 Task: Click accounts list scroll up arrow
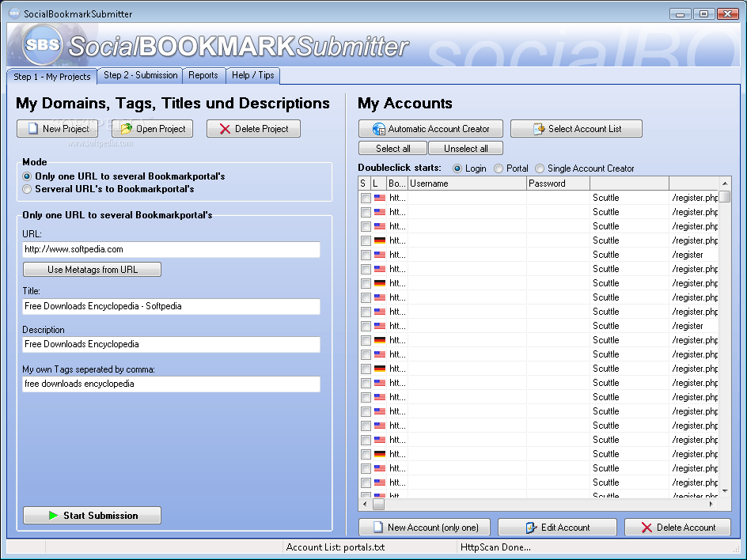coord(725,184)
